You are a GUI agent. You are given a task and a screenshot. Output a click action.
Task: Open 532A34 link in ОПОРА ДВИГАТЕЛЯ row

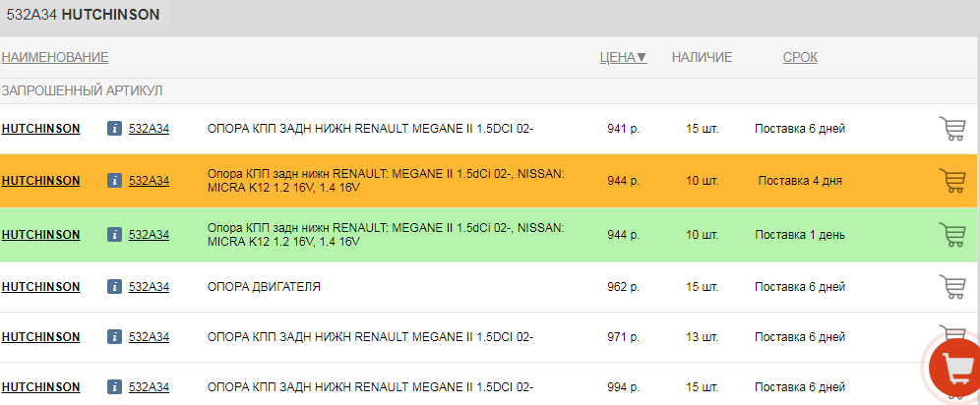[x=149, y=286]
